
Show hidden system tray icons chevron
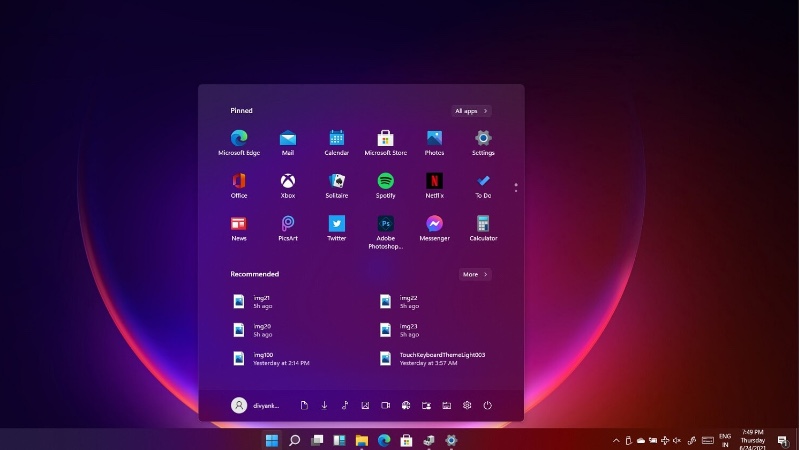click(x=616, y=440)
